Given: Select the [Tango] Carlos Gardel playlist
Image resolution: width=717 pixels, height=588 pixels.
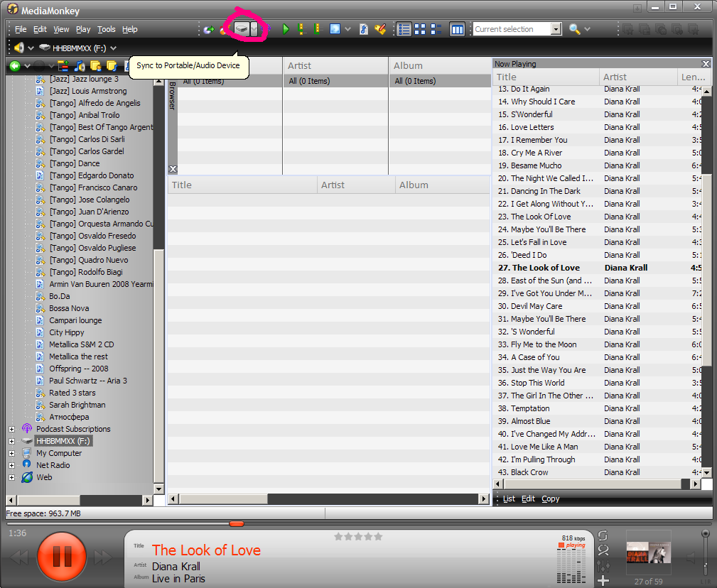Looking at the screenshot, I should click(87, 151).
